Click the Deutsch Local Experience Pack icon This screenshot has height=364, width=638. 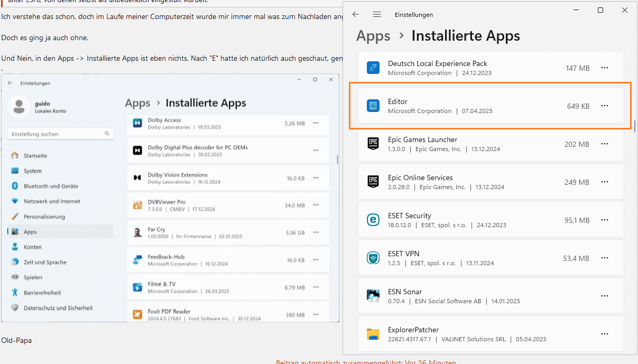pyautogui.click(x=374, y=68)
